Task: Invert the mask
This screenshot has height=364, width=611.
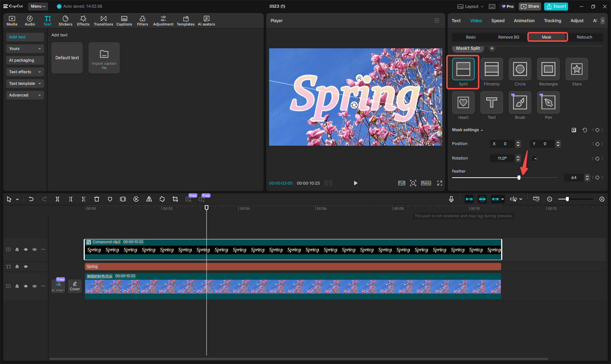Action: [574, 130]
